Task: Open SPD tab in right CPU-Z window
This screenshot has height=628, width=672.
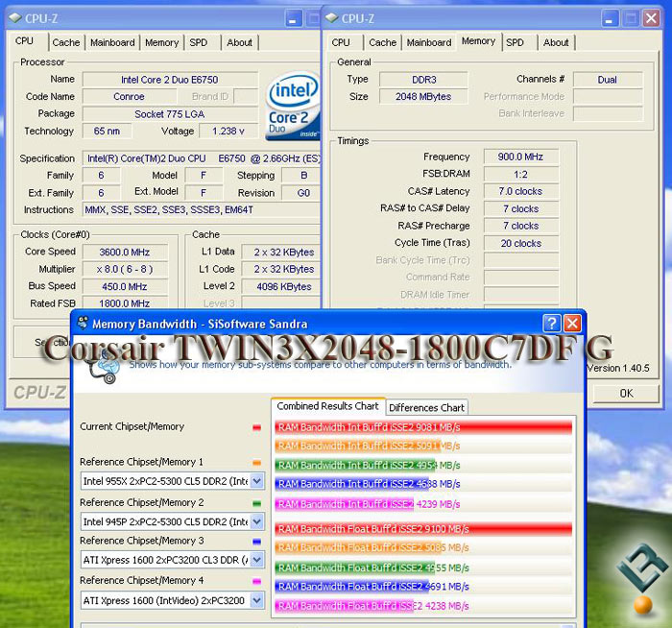Action: (515, 42)
